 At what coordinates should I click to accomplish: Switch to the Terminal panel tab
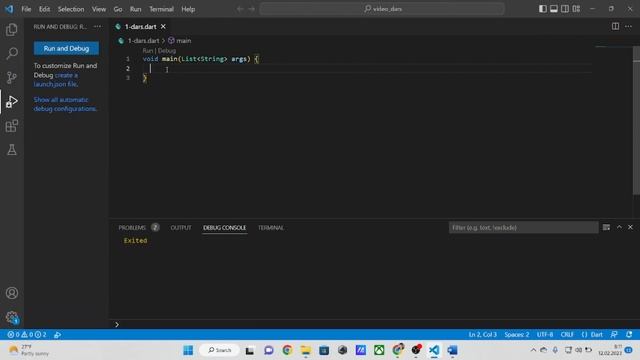pos(271,227)
